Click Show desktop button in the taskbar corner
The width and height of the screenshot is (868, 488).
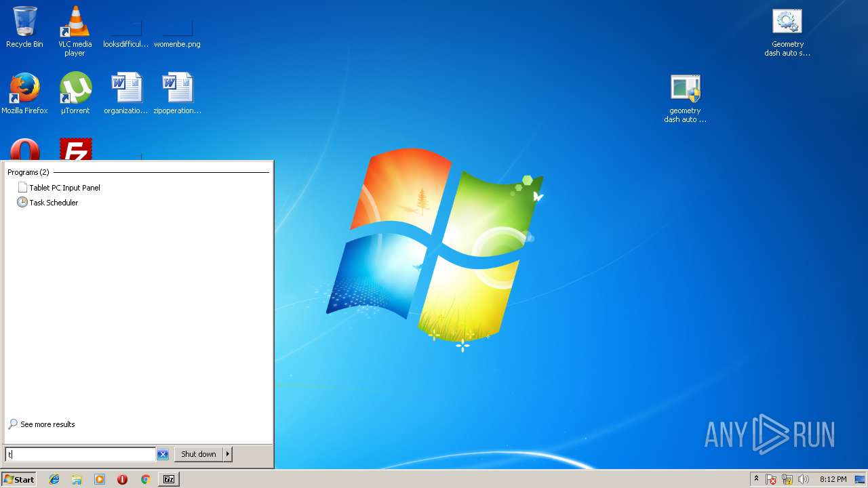[x=861, y=479]
